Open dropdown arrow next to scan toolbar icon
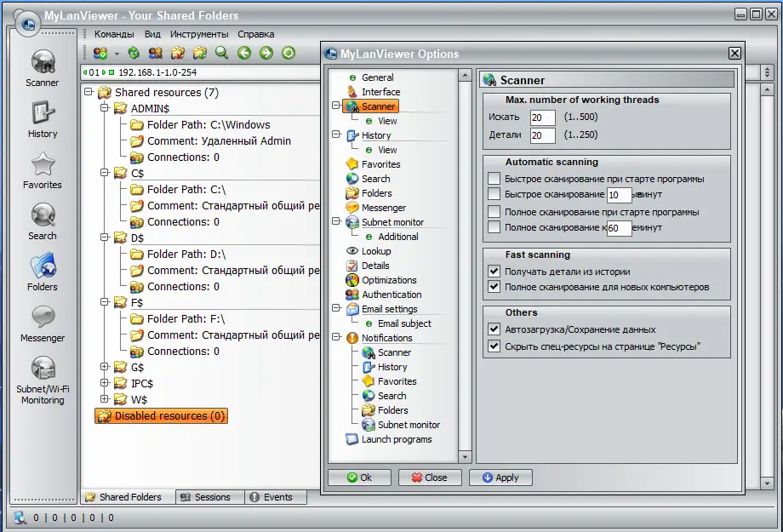Viewport: 783px width, 532px height. [x=117, y=54]
